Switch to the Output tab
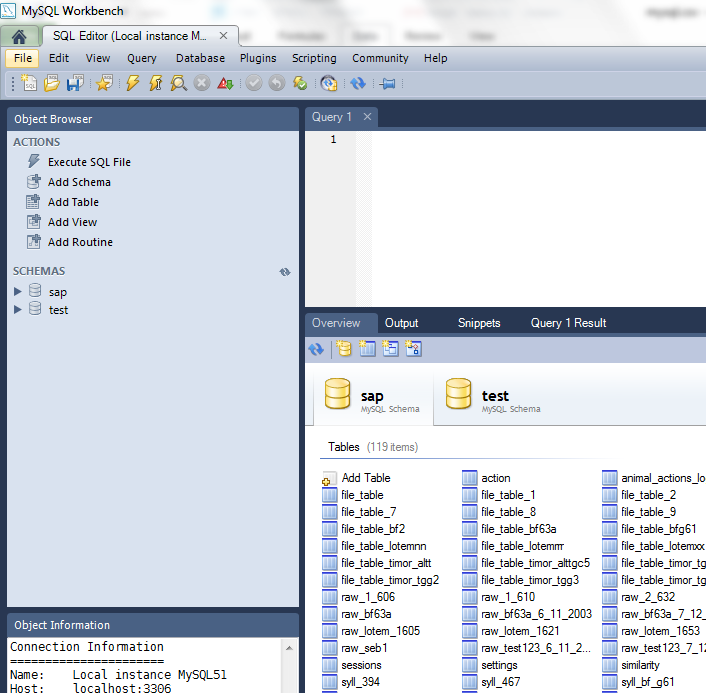The width and height of the screenshot is (706, 693). point(401,323)
